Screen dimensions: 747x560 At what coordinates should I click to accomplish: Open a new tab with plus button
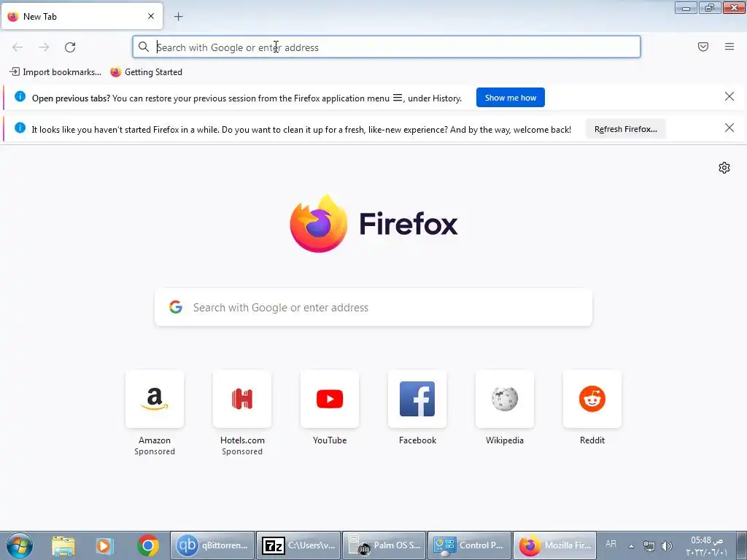[178, 17]
